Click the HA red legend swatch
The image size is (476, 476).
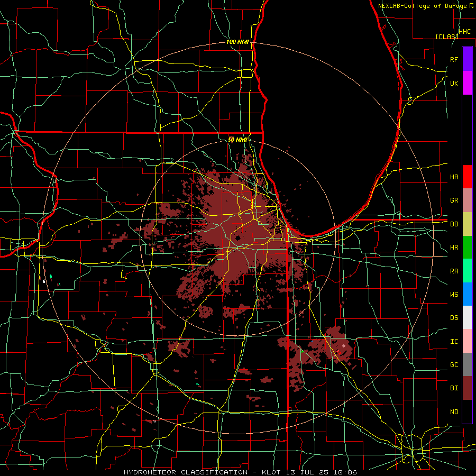click(x=467, y=177)
